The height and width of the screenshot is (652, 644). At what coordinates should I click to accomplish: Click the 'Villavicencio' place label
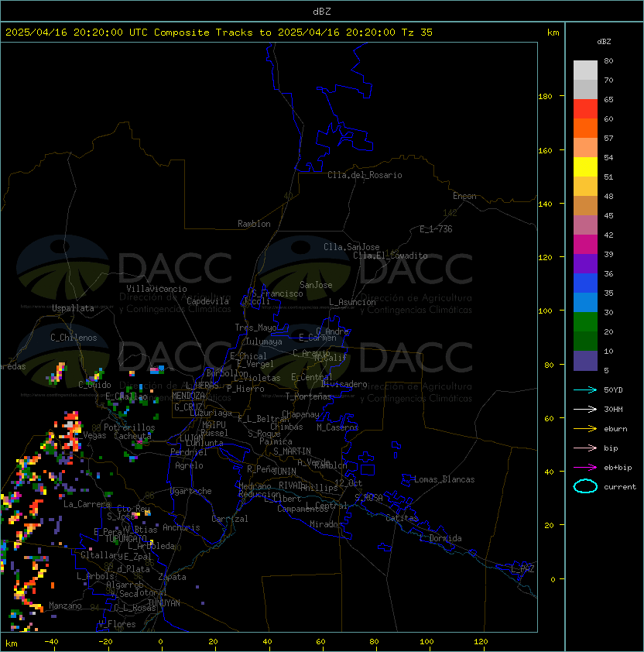click(156, 289)
